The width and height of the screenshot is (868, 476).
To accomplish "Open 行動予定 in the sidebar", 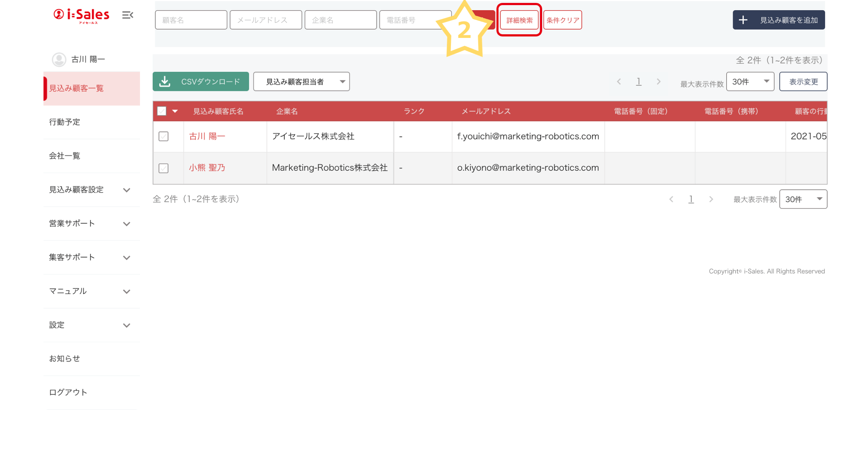I will 65,122.
